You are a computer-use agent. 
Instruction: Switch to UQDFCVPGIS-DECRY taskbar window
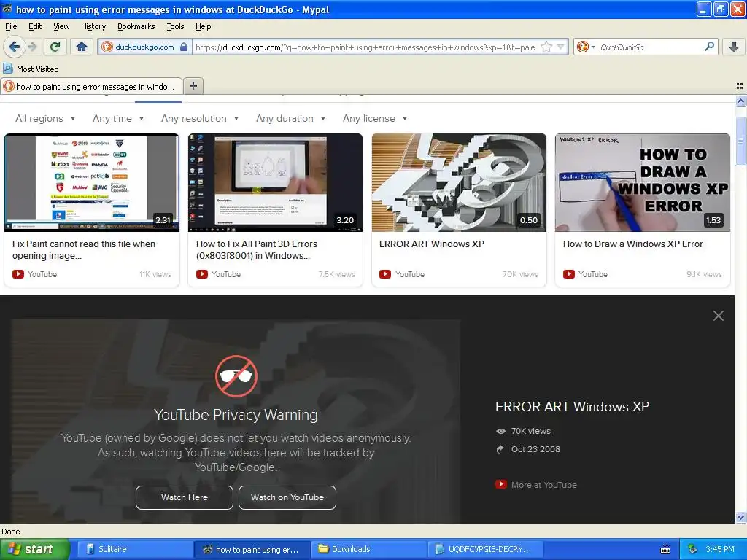(x=486, y=549)
